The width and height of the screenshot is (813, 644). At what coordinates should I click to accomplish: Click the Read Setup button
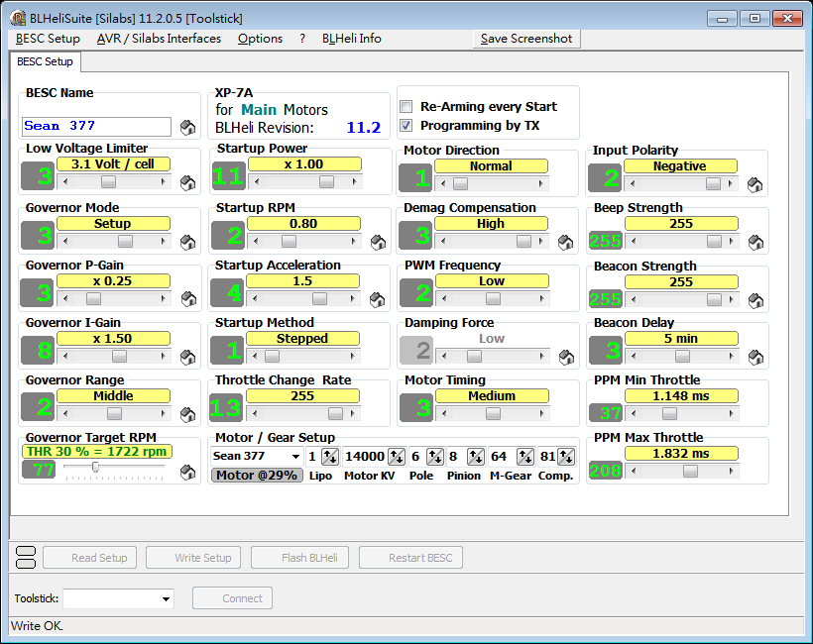point(89,558)
